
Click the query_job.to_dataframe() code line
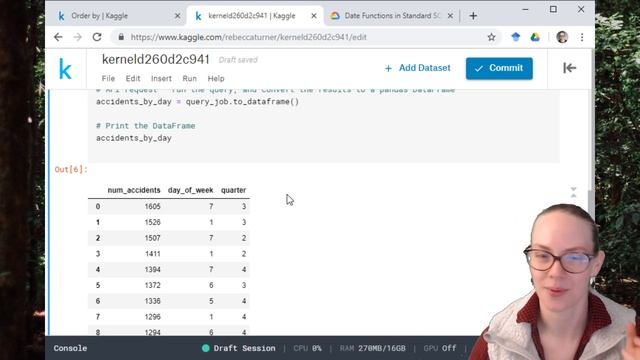[198, 102]
